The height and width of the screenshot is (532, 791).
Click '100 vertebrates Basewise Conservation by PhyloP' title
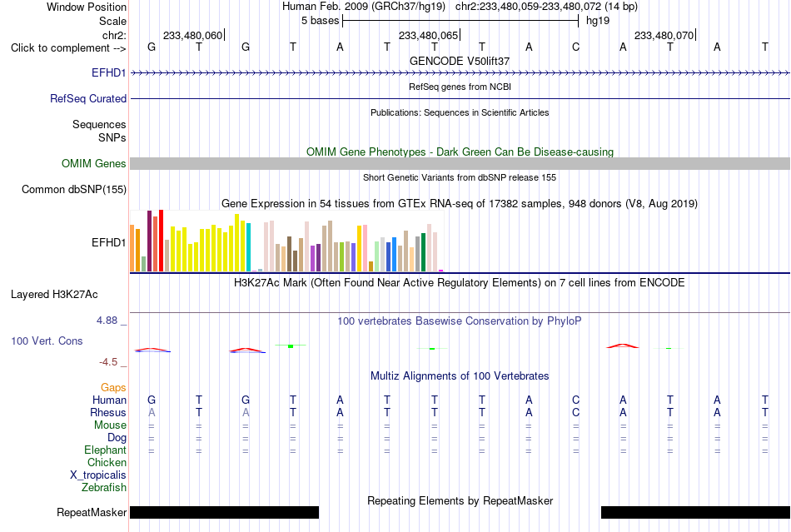[460, 321]
